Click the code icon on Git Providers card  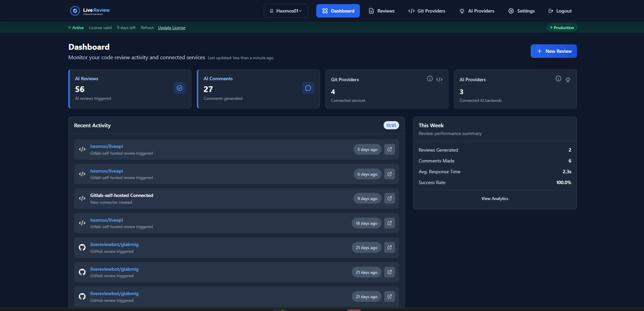click(x=440, y=79)
